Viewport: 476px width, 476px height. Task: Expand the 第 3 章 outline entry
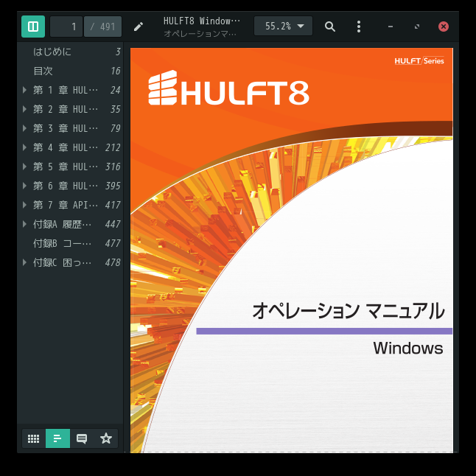pos(24,128)
